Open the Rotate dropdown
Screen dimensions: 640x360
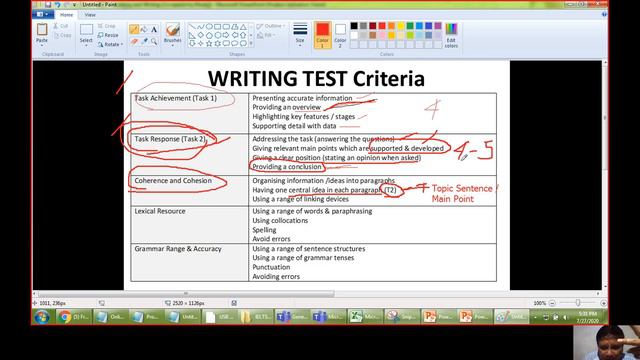point(110,44)
